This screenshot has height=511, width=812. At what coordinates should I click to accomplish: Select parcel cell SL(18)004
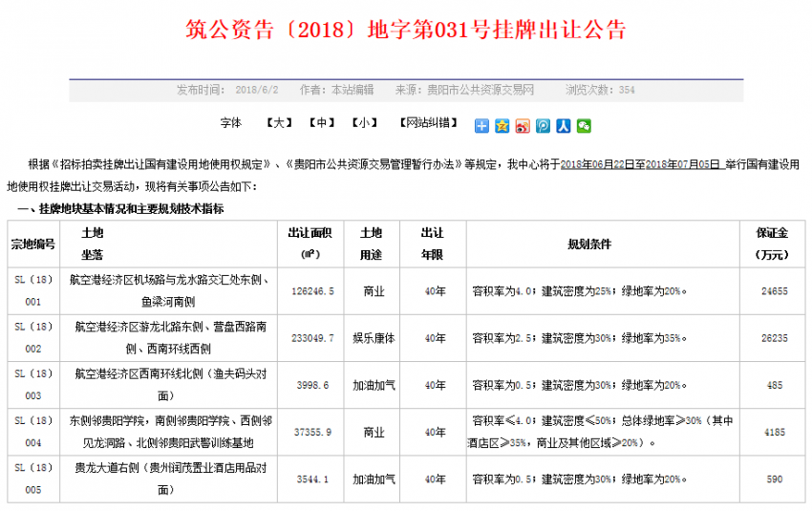33,433
